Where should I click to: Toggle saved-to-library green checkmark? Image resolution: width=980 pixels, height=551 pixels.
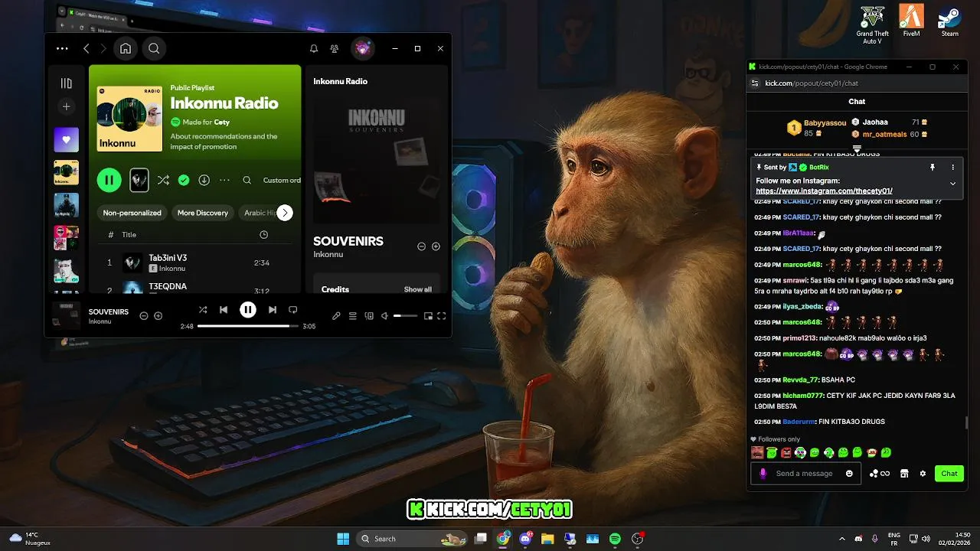(184, 181)
